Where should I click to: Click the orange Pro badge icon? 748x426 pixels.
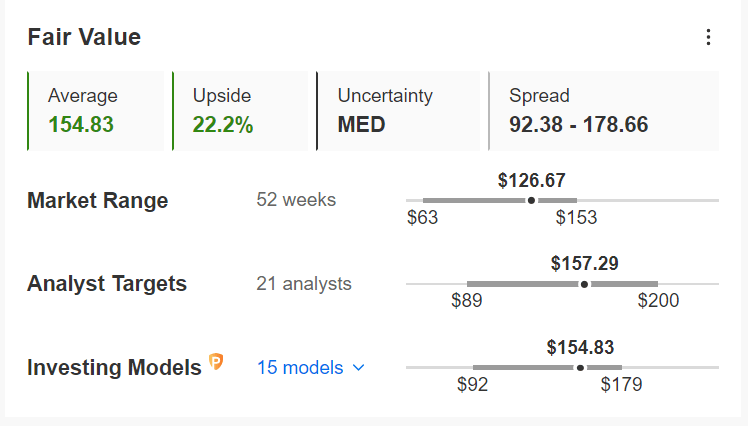click(216, 362)
